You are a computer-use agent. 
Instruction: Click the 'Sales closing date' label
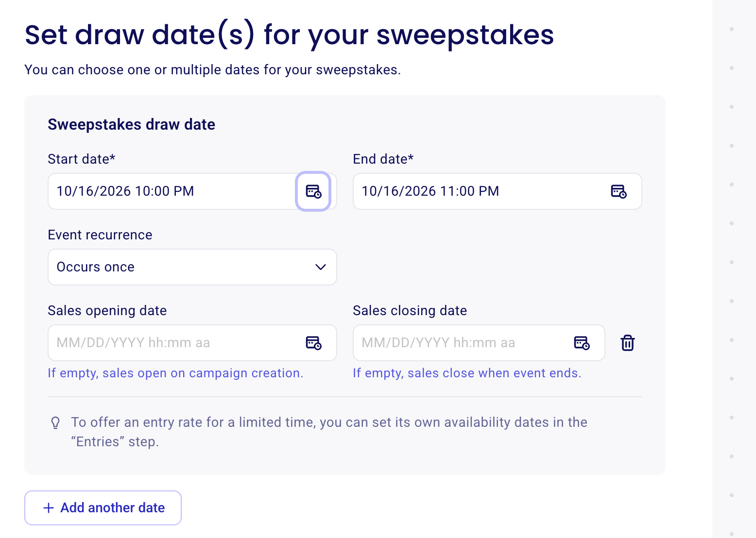pos(410,311)
